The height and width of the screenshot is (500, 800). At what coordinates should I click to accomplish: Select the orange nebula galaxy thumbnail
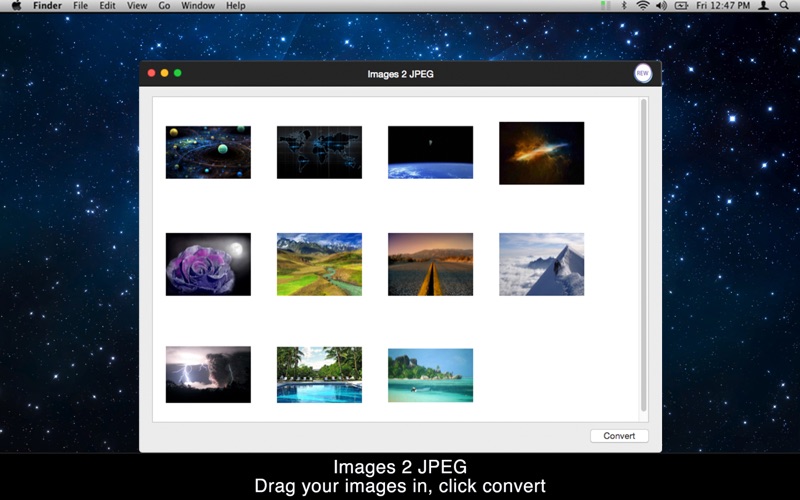[542, 153]
